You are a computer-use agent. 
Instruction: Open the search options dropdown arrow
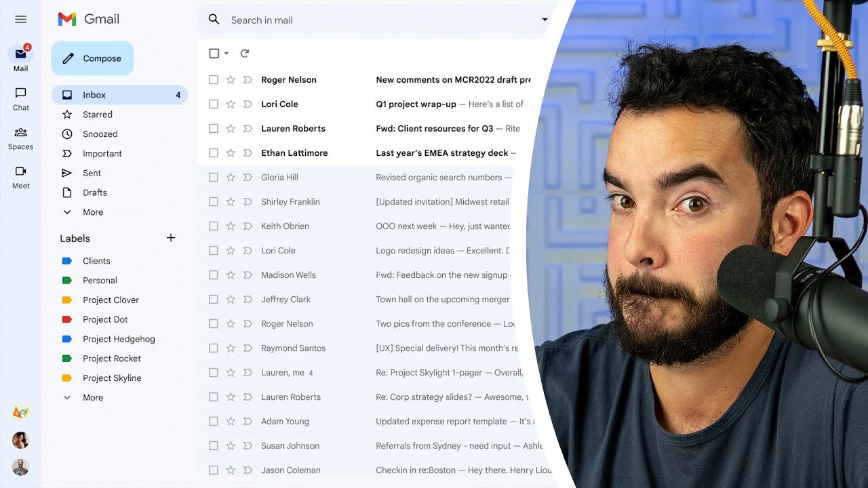point(545,20)
